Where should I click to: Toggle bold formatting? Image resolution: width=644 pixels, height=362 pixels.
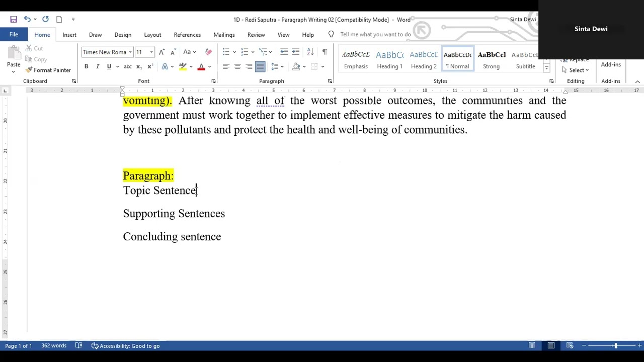[x=86, y=66]
